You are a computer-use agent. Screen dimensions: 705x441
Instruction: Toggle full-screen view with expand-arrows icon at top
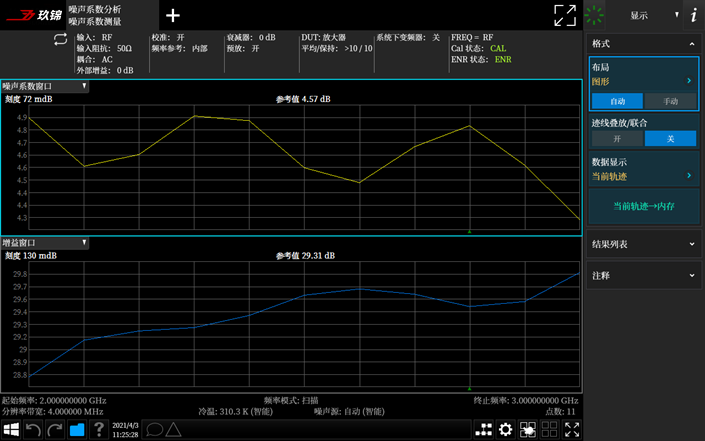pyautogui.click(x=565, y=16)
